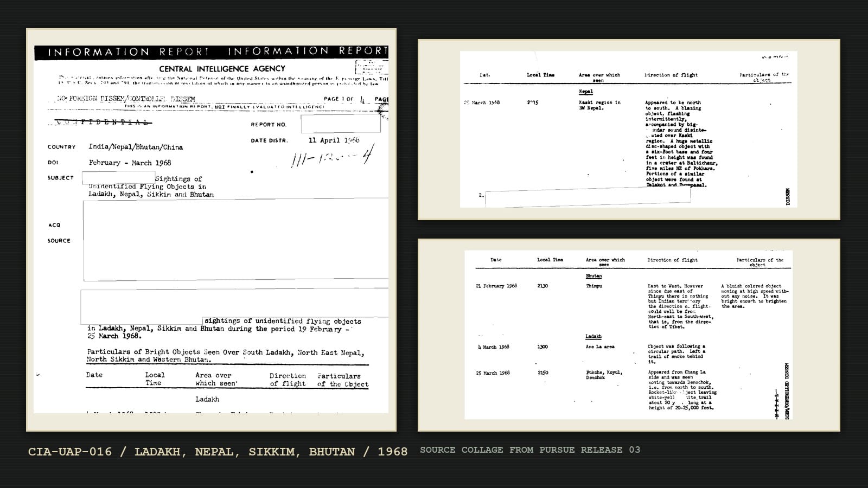Click the 'SUBJECT' field label
868x488 pixels.
click(x=60, y=178)
